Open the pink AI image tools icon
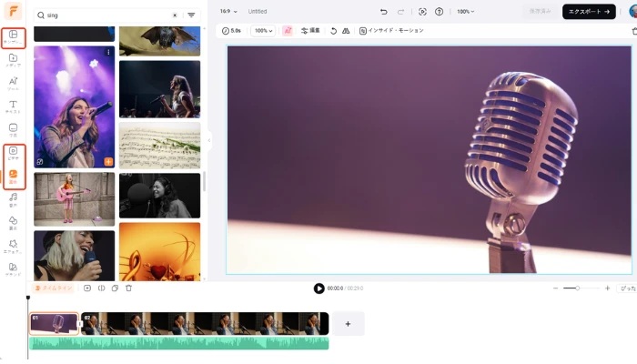637x364 pixels. point(288,30)
